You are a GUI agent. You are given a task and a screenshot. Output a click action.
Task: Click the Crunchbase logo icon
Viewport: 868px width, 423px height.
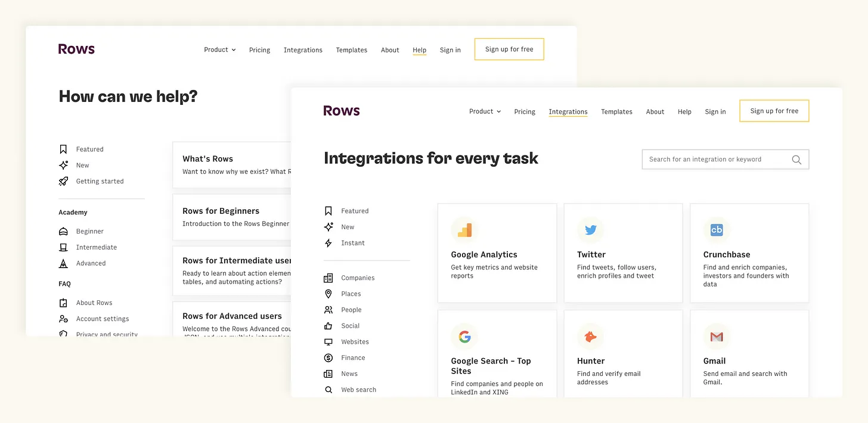717,230
